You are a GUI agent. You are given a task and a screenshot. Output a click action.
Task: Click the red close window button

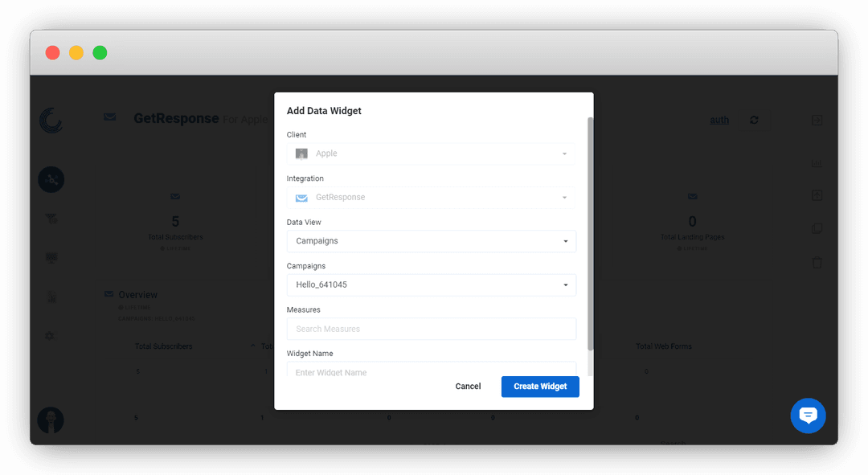[x=52, y=52]
